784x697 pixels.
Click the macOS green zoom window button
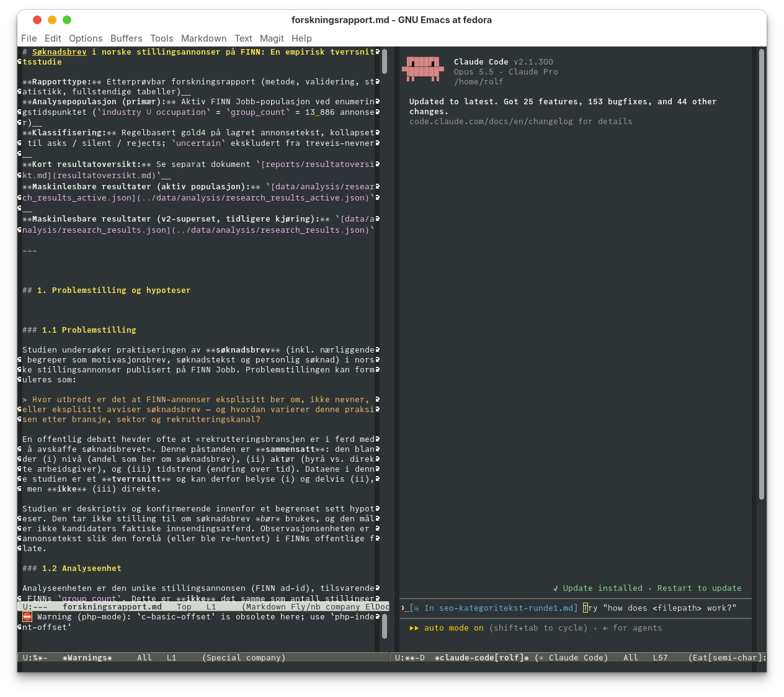point(67,20)
